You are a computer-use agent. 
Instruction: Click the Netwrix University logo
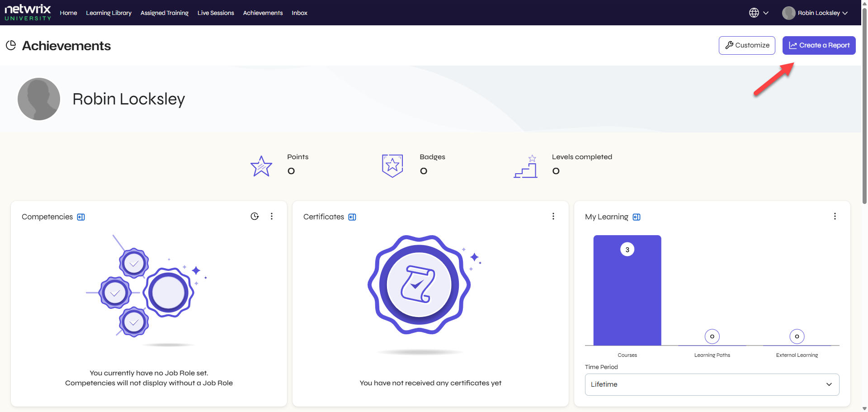point(28,13)
